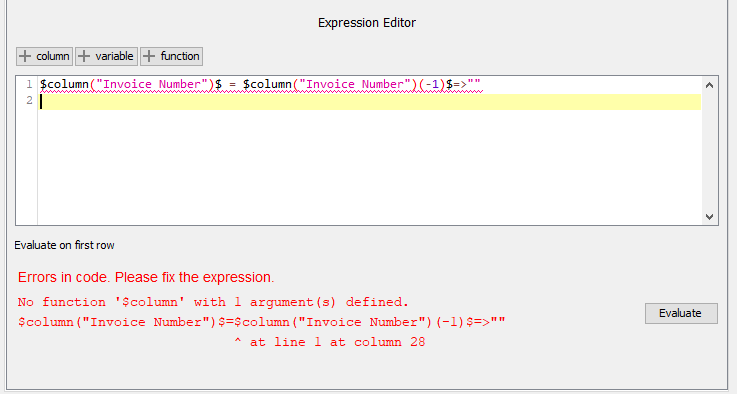Add a variable with the variable button
The image size is (737, 394).
click(106, 56)
